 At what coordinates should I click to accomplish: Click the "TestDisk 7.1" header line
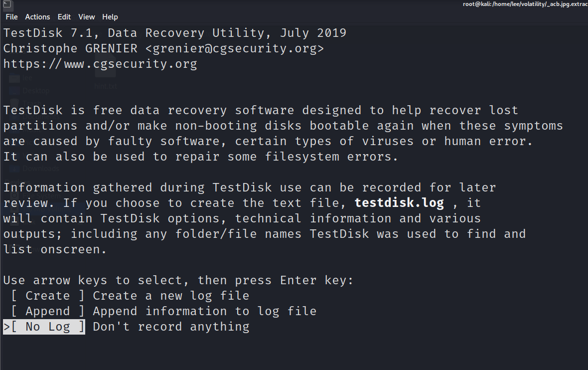pos(174,33)
